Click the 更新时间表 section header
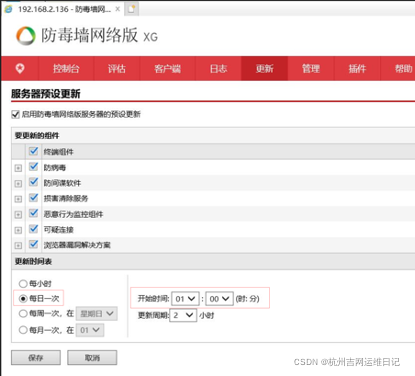415x376 pixels. [33, 262]
